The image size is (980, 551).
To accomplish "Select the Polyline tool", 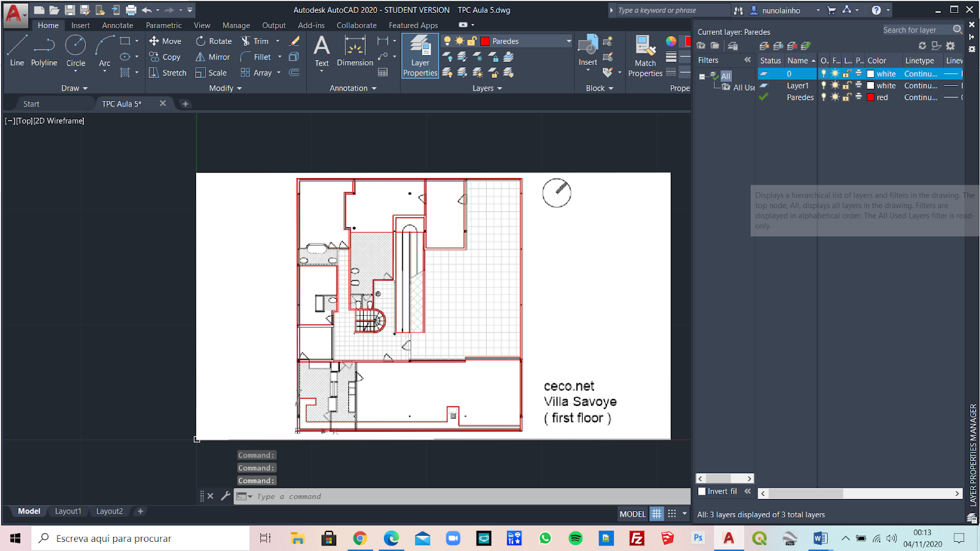I will point(44,51).
